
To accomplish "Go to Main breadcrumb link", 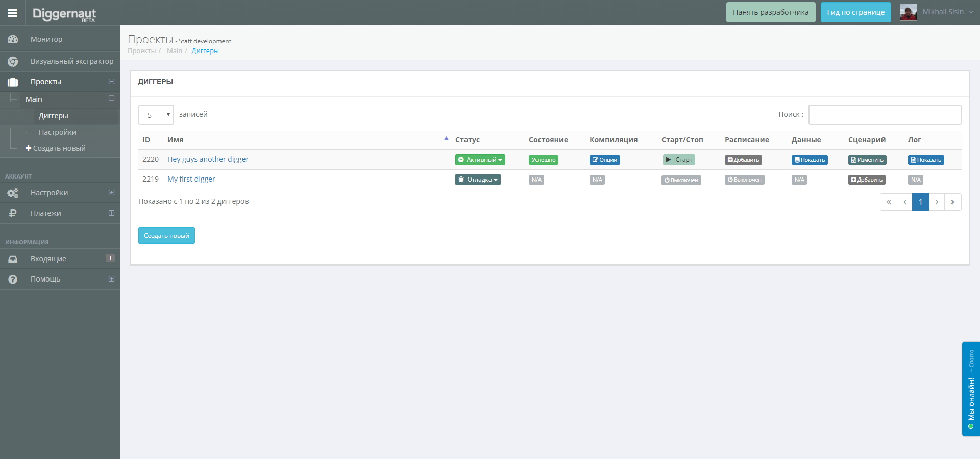I will (175, 50).
